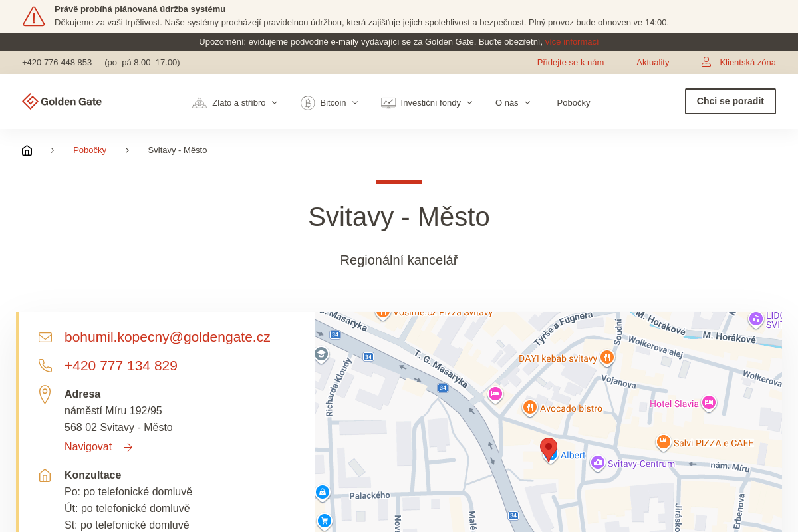Click the Golden Gate logo
This screenshot has width=798, height=532.
[x=62, y=102]
